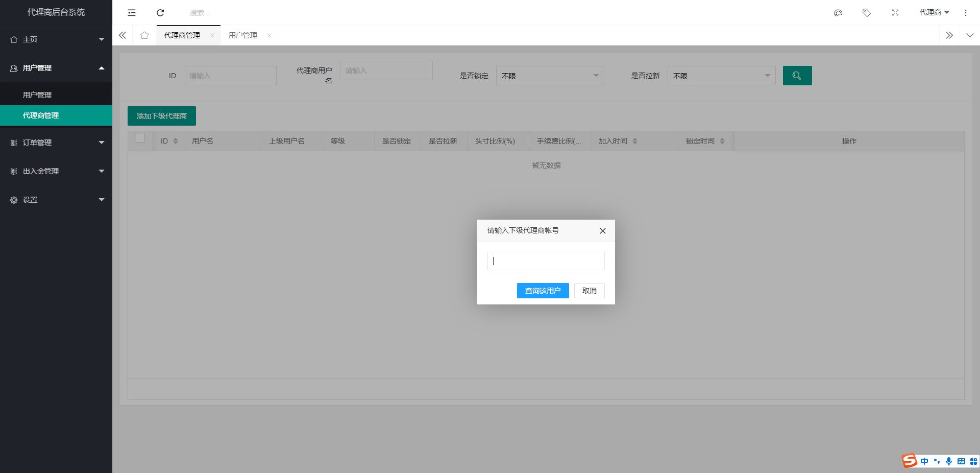Click the green search magnifier button
This screenshot has height=473, width=980.
pyautogui.click(x=797, y=76)
